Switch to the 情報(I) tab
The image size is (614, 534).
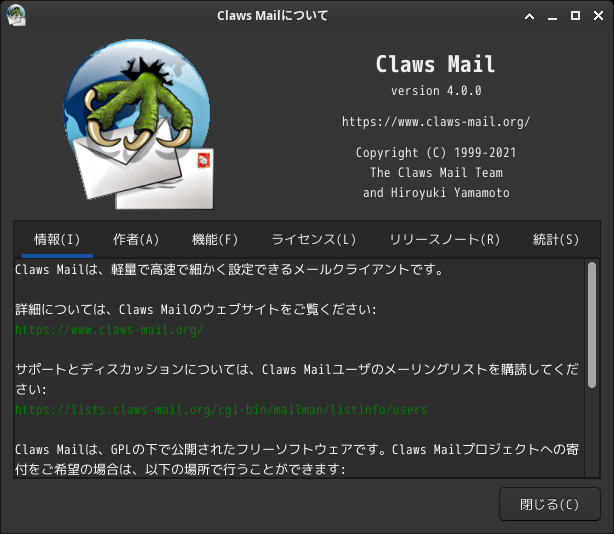(57, 239)
